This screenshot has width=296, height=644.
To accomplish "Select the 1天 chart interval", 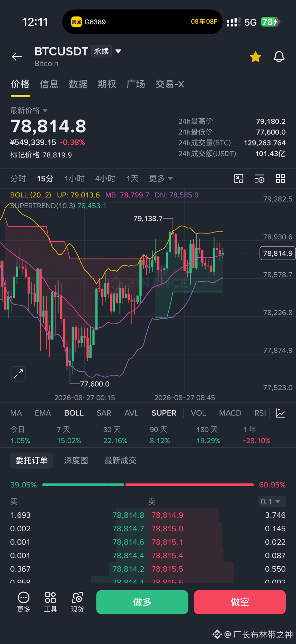I will coord(132,179).
